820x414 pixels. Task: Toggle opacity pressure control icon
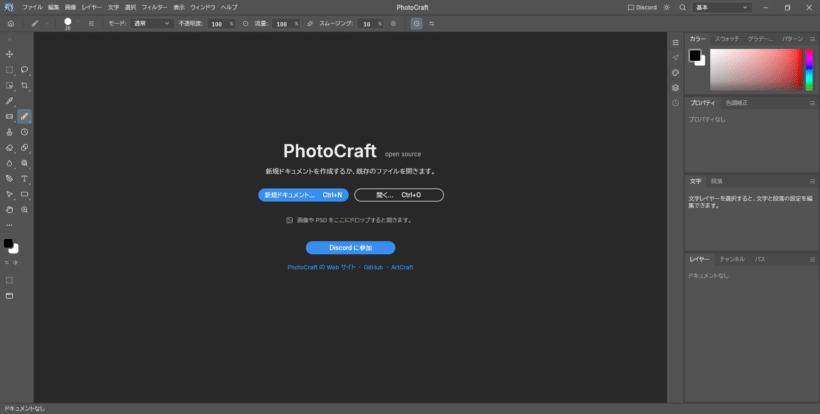245,24
